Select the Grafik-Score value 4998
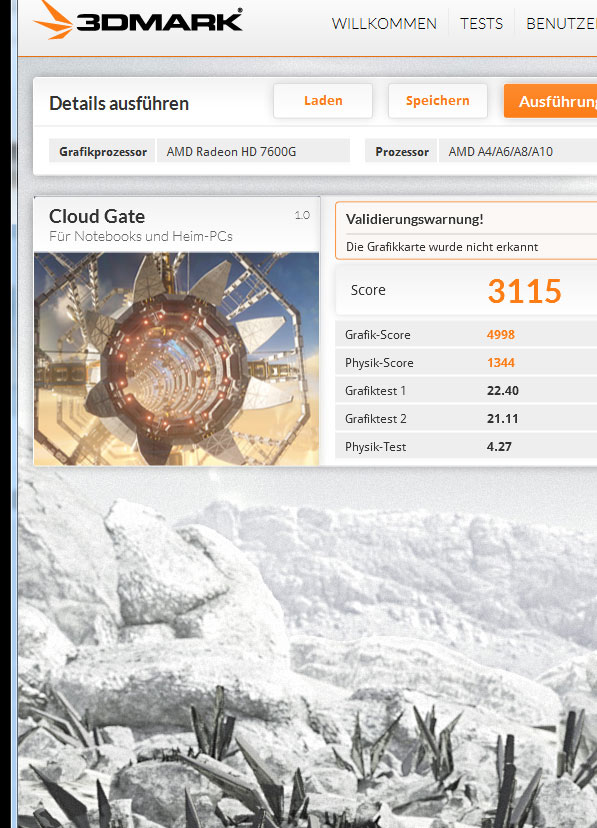Image resolution: width=597 pixels, height=828 pixels. 500,335
